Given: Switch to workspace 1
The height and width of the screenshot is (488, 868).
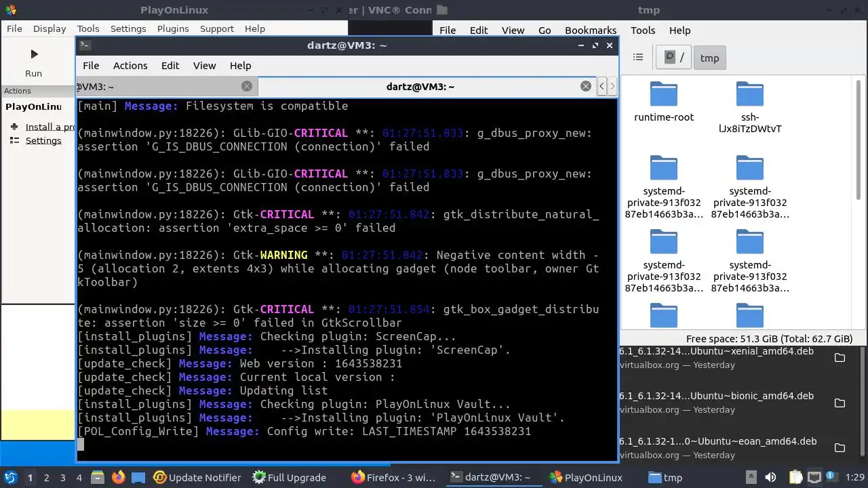Looking at the screenshot, I should click(30, 477).
